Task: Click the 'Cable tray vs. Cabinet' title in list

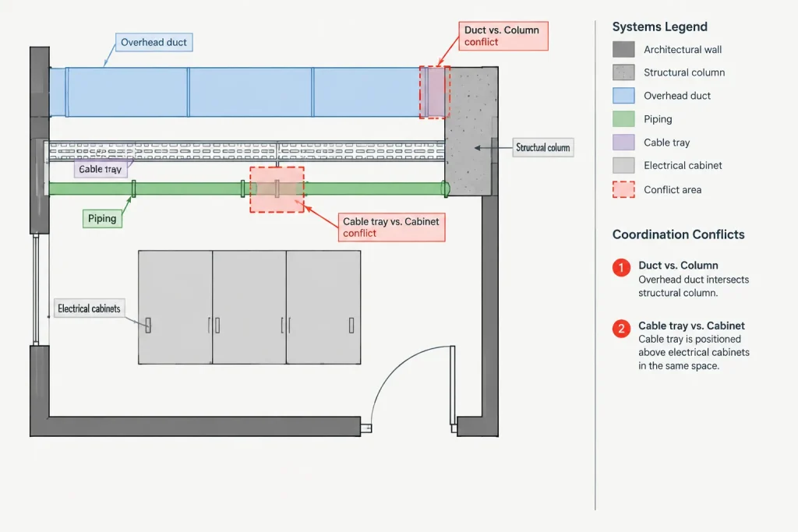Action: (692, 326)
